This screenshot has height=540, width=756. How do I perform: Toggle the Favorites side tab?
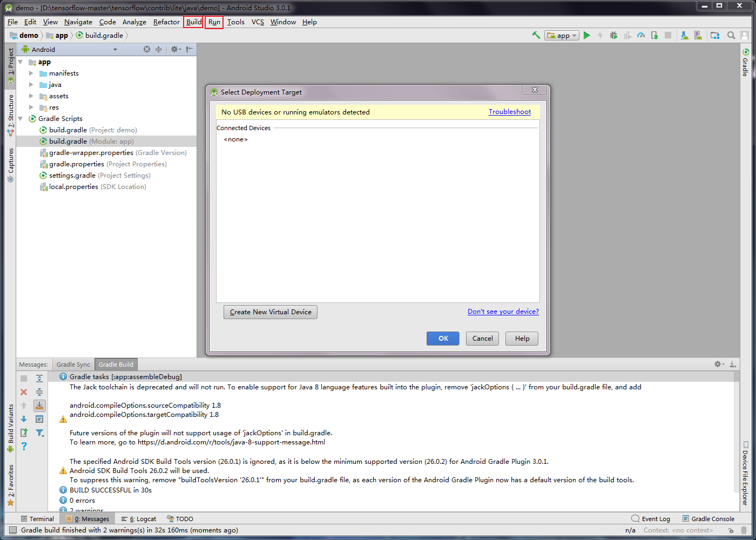(10, 485)
